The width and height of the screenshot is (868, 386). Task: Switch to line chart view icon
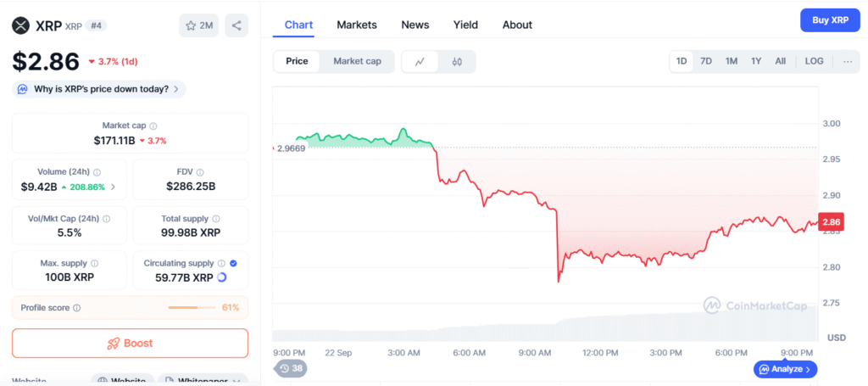pyautogui.click(x=420, y=61)
